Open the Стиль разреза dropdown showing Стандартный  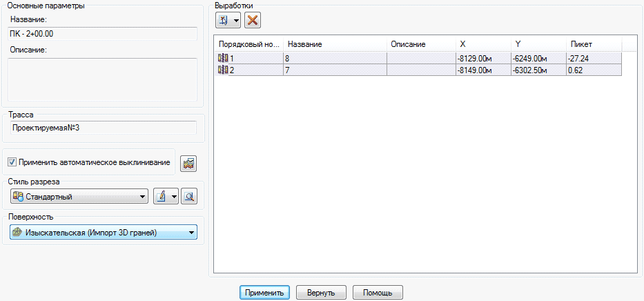coord(79,197)
